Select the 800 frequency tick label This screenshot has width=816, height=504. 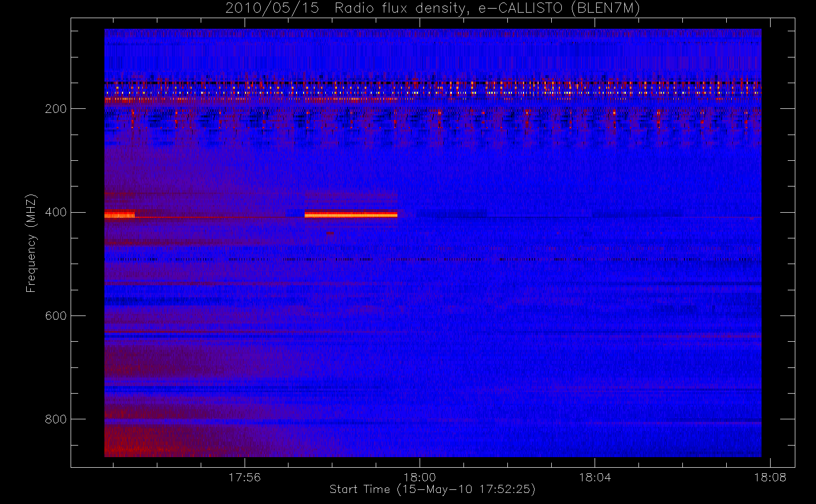pyautogui.click(x=55, y=419)
